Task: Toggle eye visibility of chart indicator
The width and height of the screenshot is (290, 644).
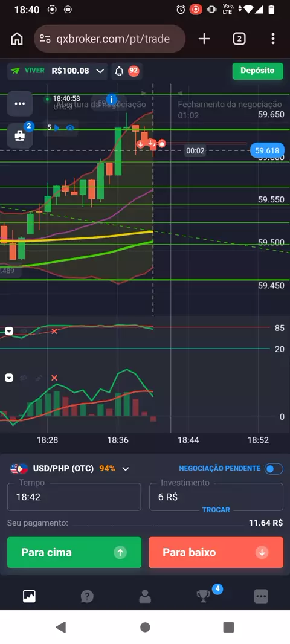Action: pyautogui.click(x=71, y=127)
